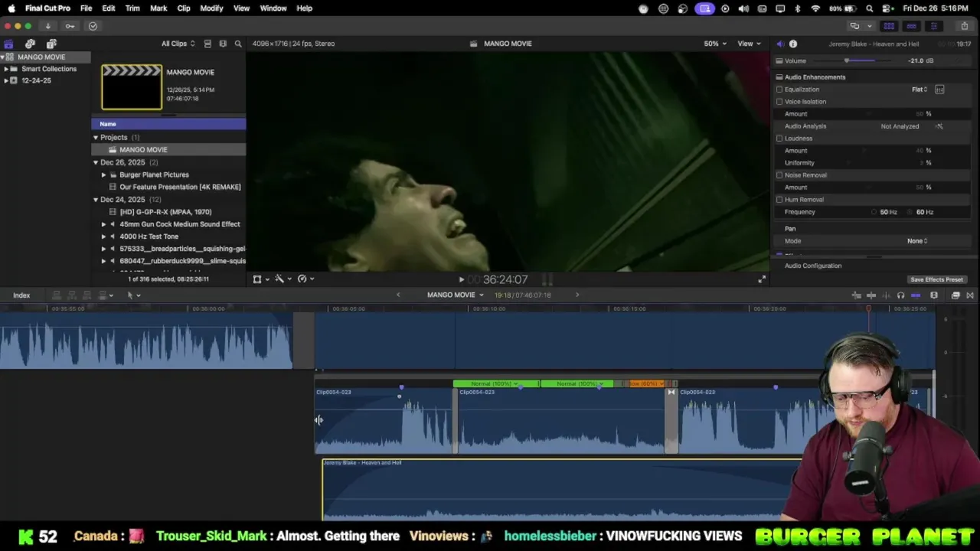Click the Name column header

click(168, 124)
